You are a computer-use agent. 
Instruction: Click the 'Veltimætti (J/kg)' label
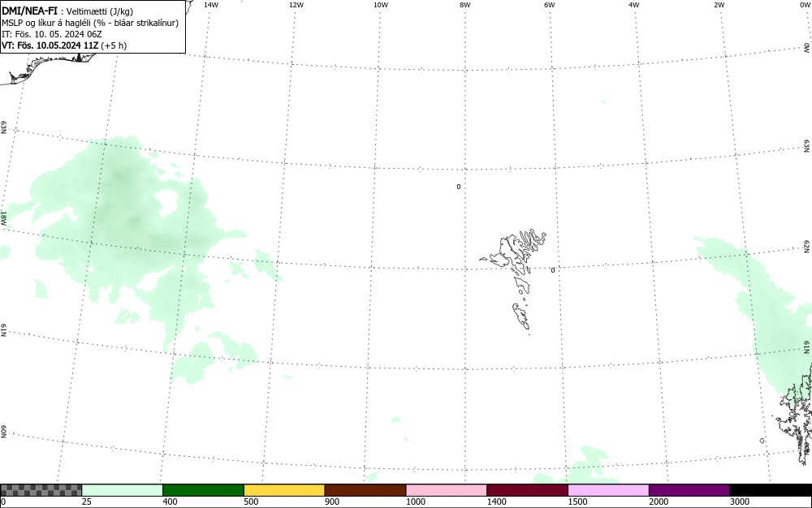pos(100,11)
